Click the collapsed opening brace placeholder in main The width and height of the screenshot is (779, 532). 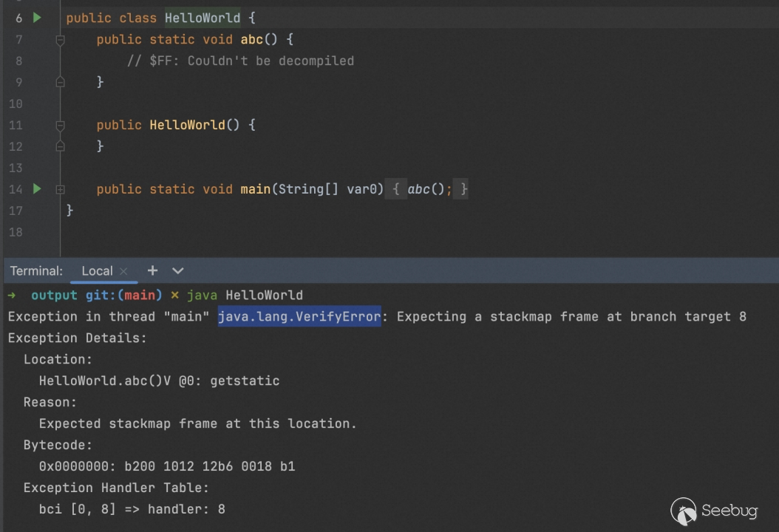pos(395,190)
